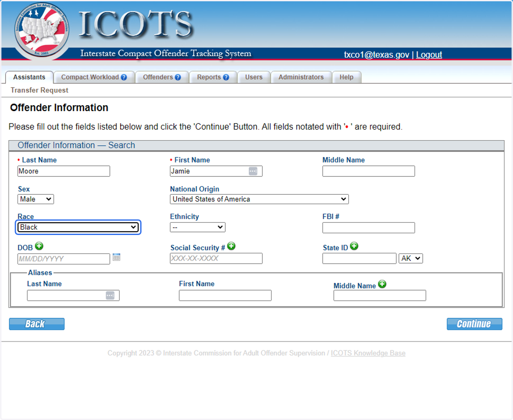Click the Transfer Request submenu item

click(x=39, y=90)
